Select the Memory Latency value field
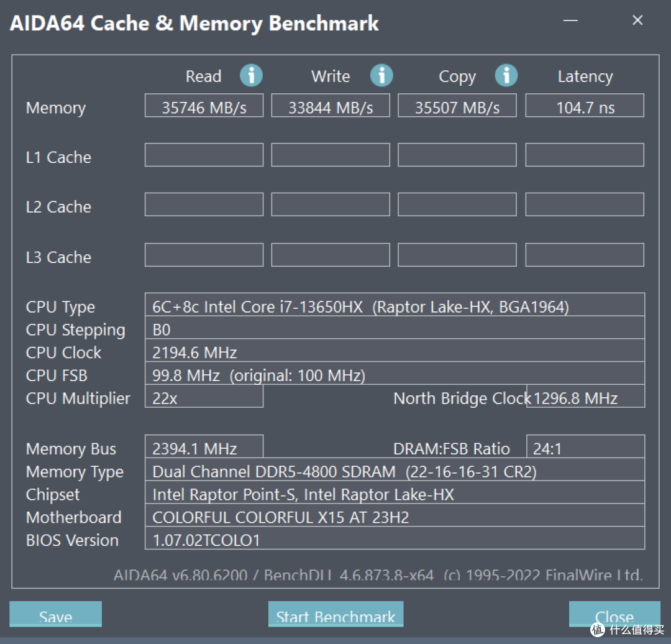This screenshot has height=644, width=671. [x=585, y=105]
